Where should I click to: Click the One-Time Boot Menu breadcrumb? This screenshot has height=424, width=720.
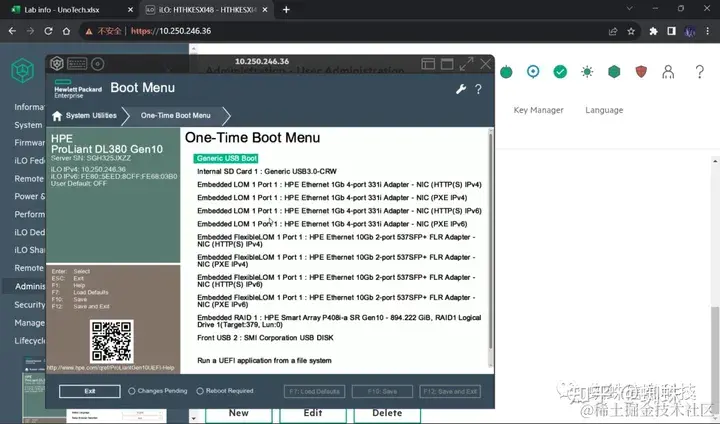point(175,116)
